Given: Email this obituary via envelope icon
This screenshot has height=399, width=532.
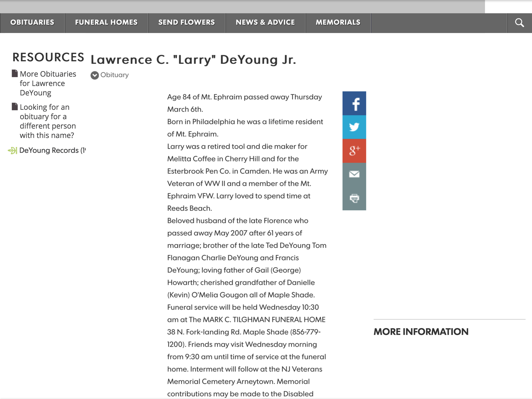Looking at the screenshot, I should 354,174.
